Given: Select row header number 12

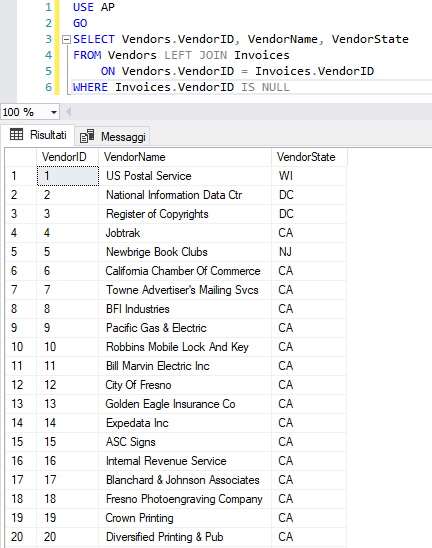Looking at the screenshot, I should 21,385.
